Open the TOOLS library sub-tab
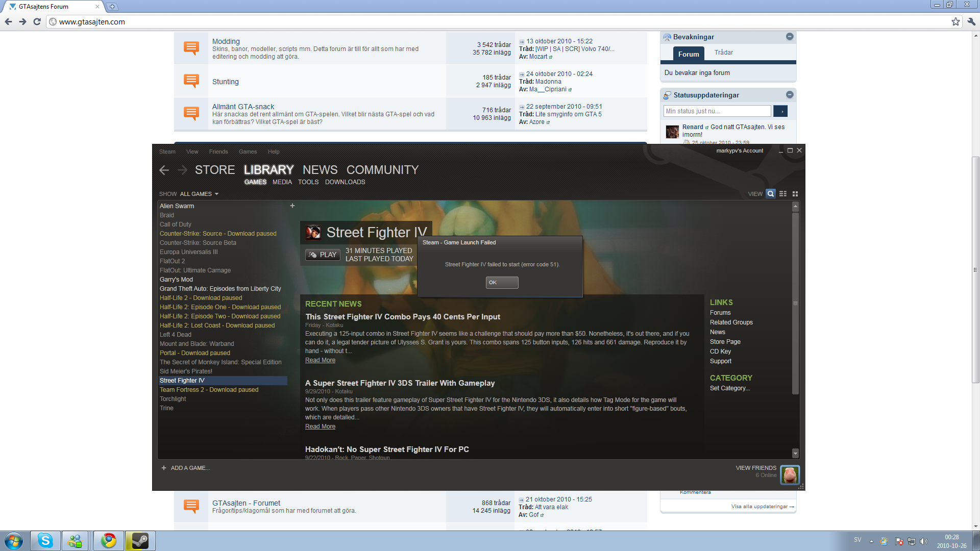This screenshot has height=551, width=980. tap(308, 182)
